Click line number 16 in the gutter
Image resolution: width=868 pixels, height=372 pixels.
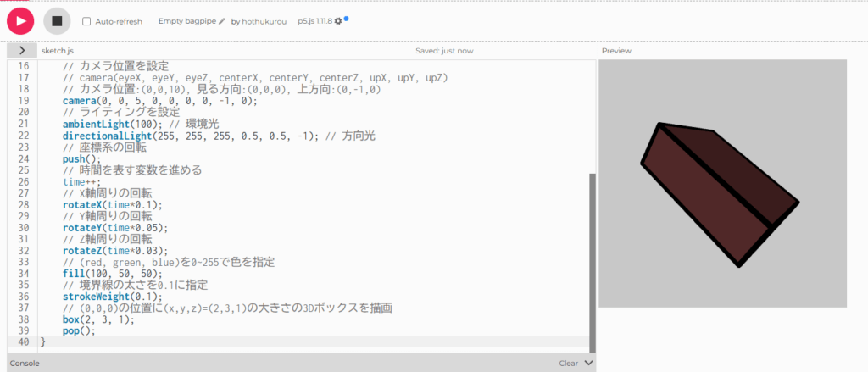(x=24, y=66)
